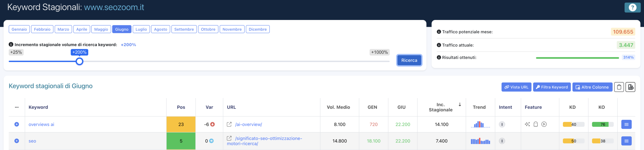Export the table with the CSV icon

tap(630, 87)
